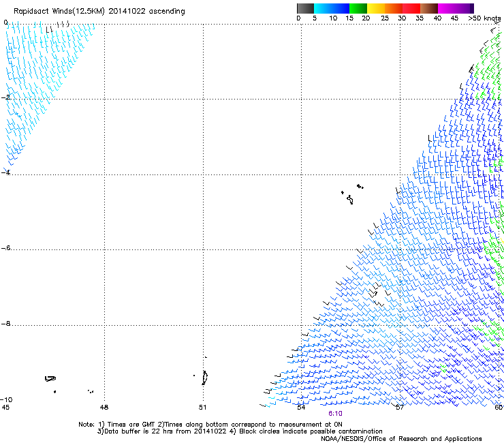The height and width of the screenshot is (443, 504).
Task: Click the legend tick label 40
Action: coord(437,18)
